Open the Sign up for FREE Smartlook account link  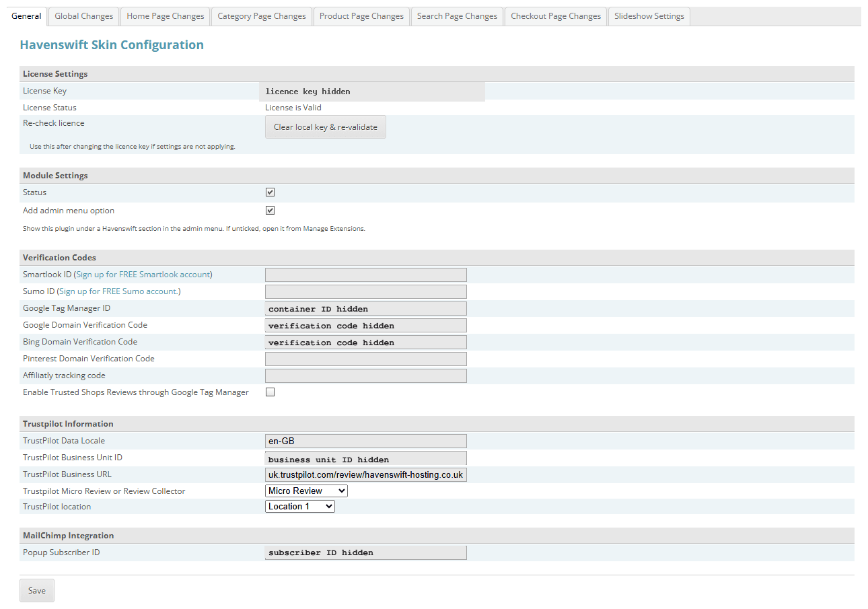click(x=143, y=275)
